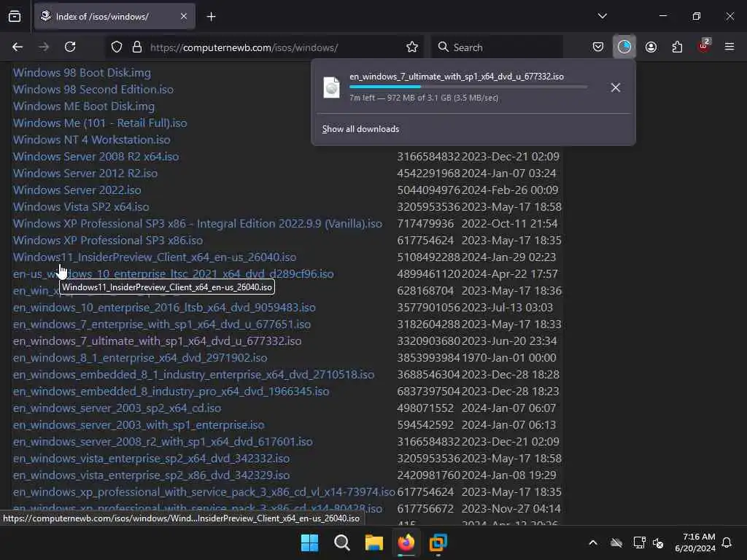Open the notifications bell icon
This screenshot has width=747, height=560.
coord(727,542)
